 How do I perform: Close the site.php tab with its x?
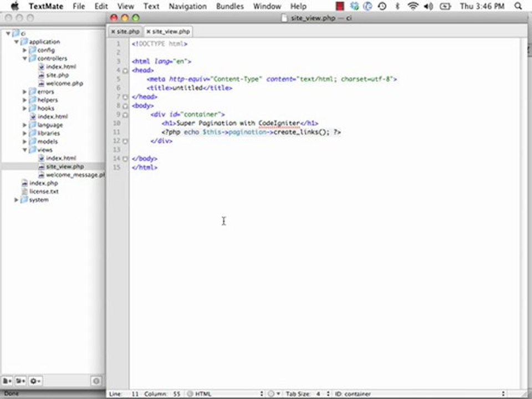pos(113,32)
